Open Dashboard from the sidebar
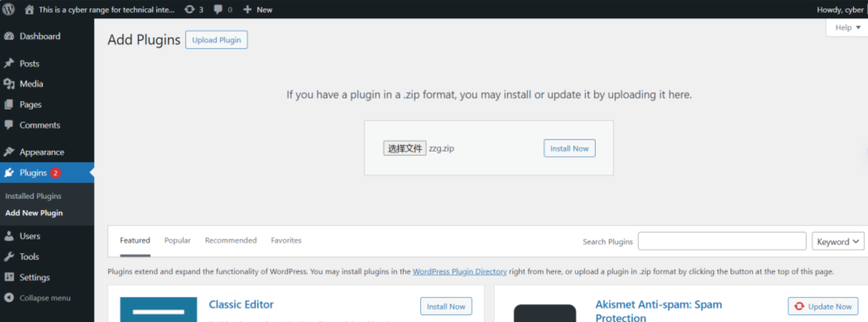This screenshot has width=868, height=322. [x=40, y=36]
